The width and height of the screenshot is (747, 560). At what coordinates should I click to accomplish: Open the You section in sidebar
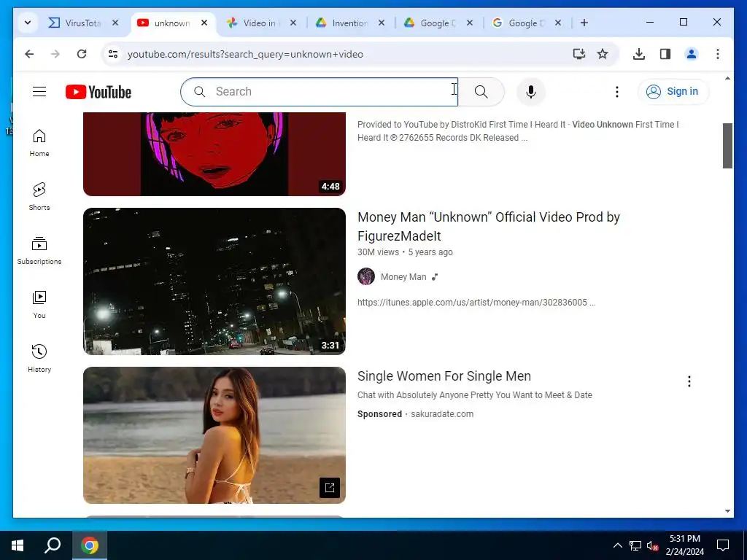39,305
